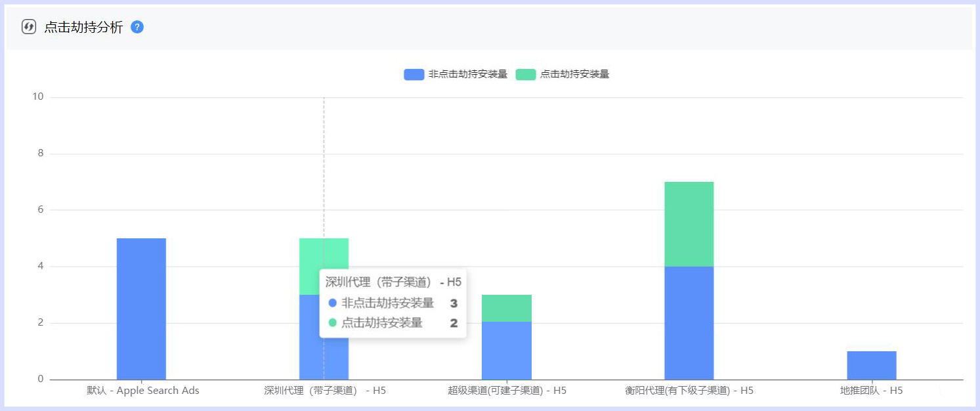Click the blue legend color swatch

click(414, 74)
